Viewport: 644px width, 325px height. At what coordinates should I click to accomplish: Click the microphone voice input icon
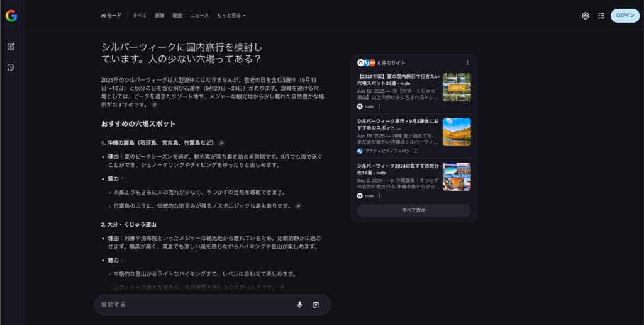point(299,305)
